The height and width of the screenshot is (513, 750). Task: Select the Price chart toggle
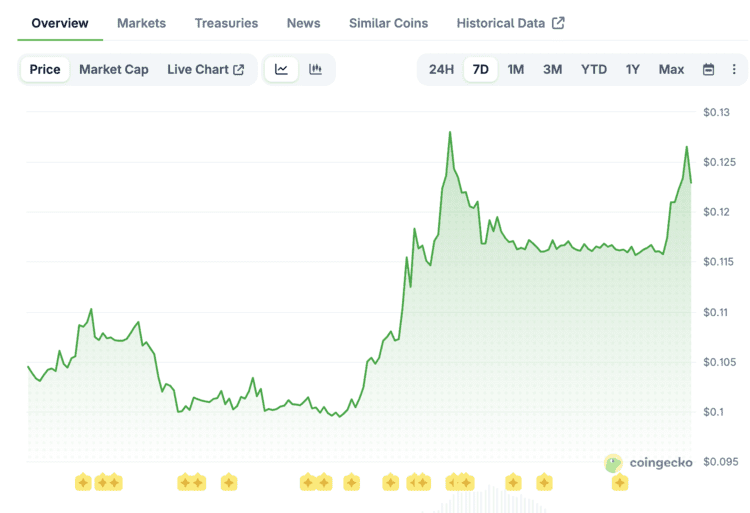coord(45,69)
